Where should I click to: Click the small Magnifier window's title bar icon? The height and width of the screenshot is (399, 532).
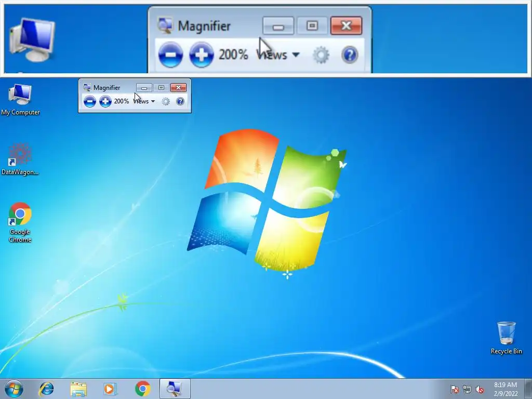87,87
